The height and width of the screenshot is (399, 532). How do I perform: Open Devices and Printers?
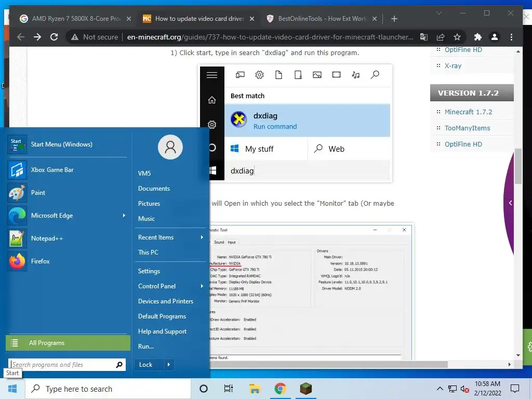(x=166, y=301)
